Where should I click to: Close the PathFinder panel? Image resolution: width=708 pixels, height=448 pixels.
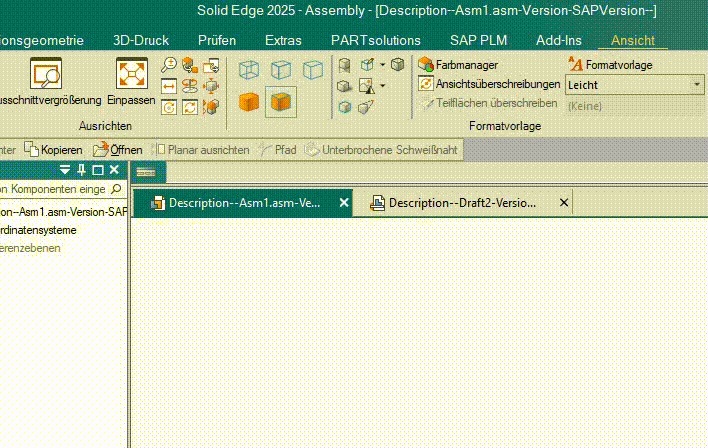pyautogui.click(x=114, y=170)
